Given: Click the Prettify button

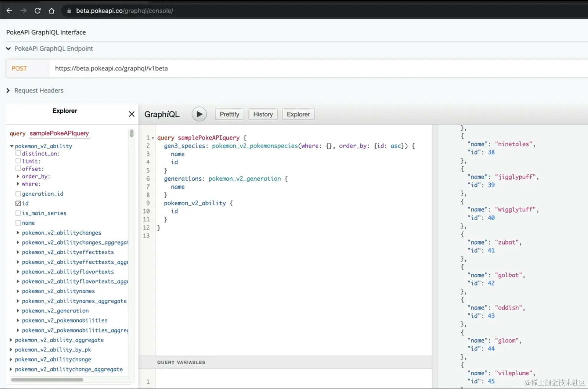Looking at the screenshot, I should 229,114.
